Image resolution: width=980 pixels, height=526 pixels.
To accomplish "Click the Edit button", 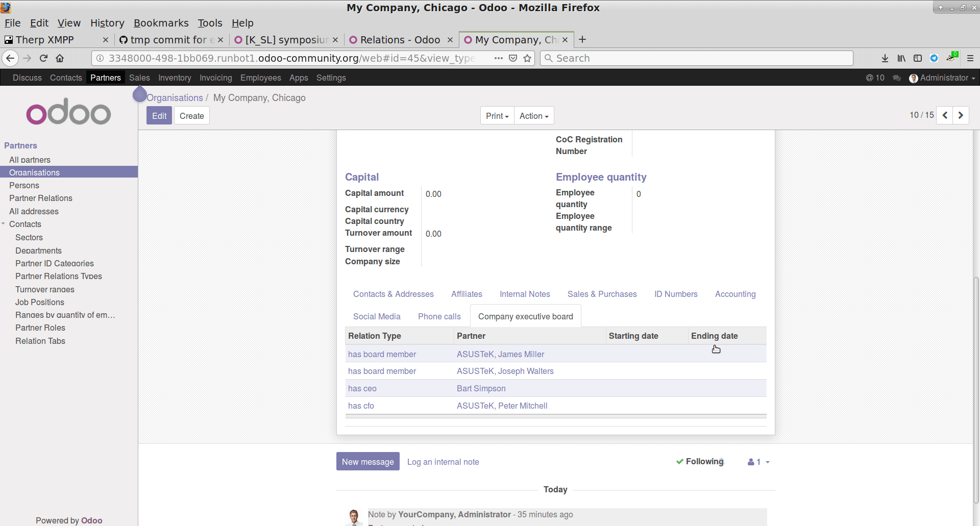I will 159,116.
